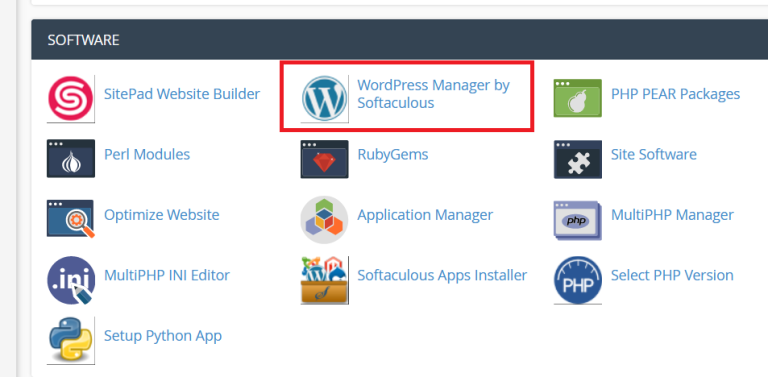This screenshot has height=377, width=768.
Task: Open the MultiPHP INI Editor icon
Action: point(71,280)
